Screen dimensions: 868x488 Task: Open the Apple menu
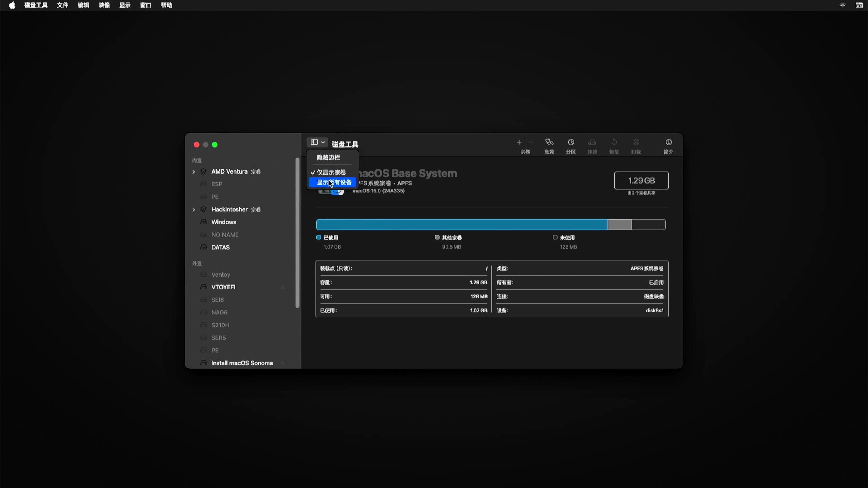pyautogui.click(x=12, y=5)
